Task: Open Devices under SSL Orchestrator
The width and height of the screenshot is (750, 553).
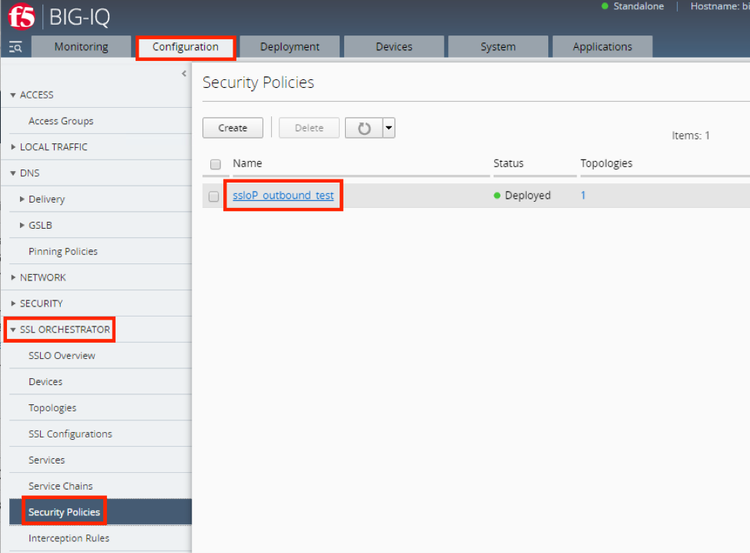Action: coord(45,382)
